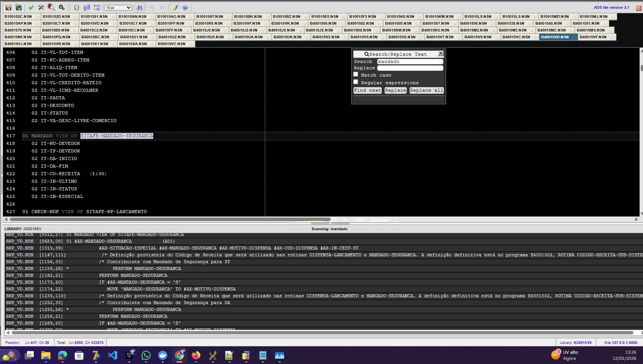Image resolution: width=643 pixels, height=364 pixels.
Task: Open help with the blue question mark icon
Action: (185, 8)
